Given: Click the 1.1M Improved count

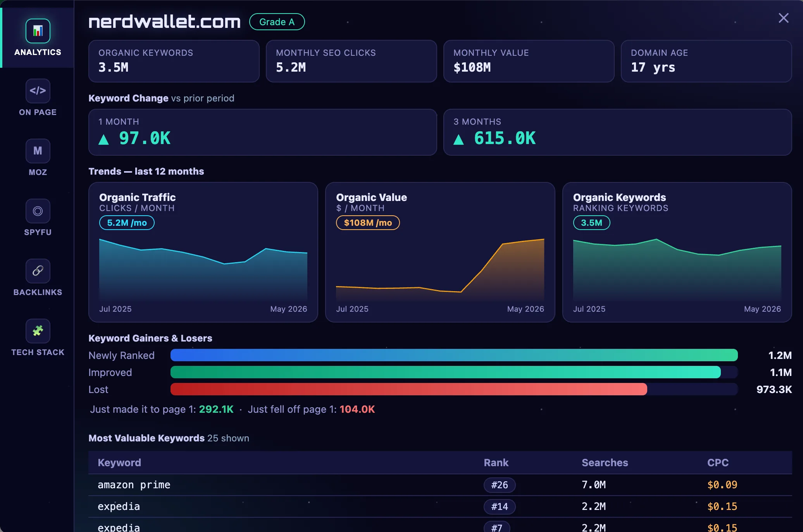Looking at the screenshot, I should [781, 372].
